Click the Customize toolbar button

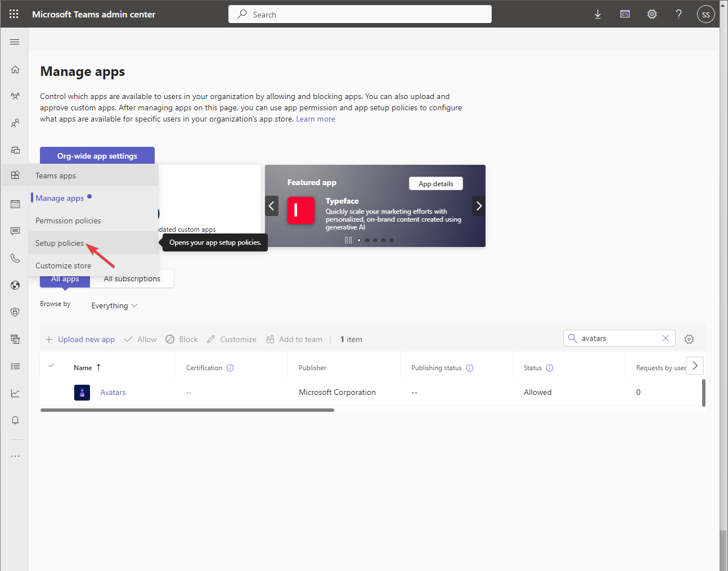[x=231, y=339]
